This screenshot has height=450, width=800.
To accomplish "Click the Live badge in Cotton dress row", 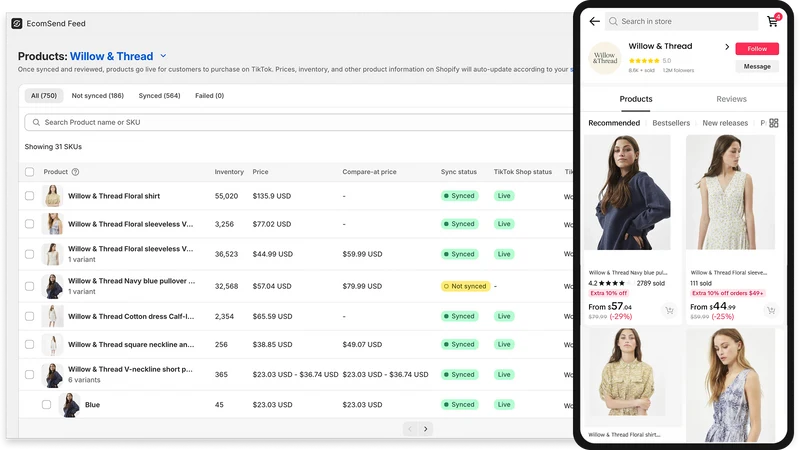I will [x=504, y=316].
